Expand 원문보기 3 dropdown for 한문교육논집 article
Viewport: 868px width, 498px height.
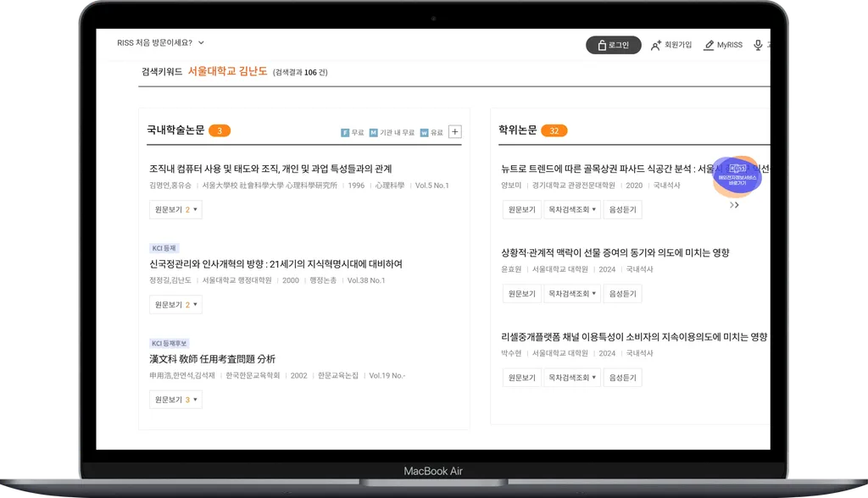[x=175, y=400]
